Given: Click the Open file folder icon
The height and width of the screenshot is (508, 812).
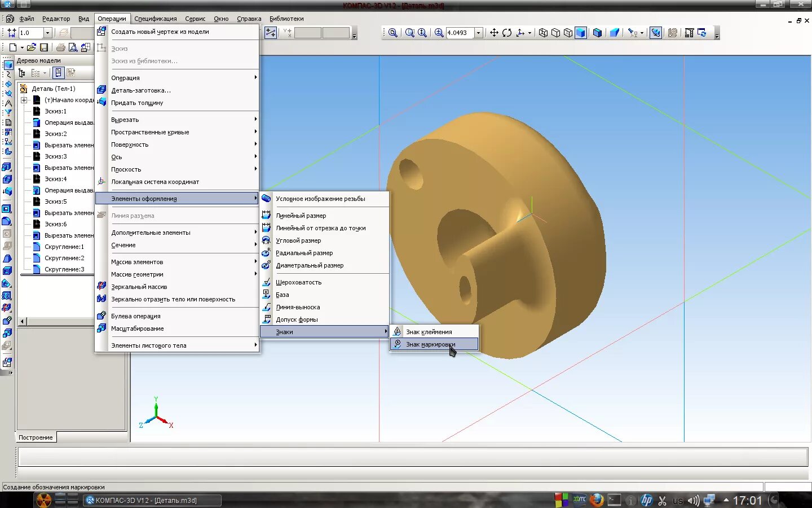Looking at the screenshot, I should [x=32, y=47].
